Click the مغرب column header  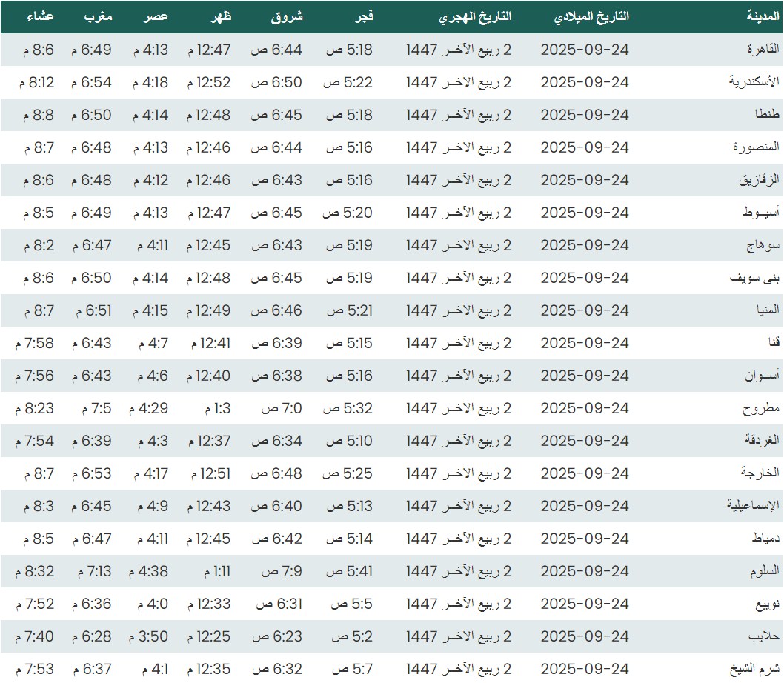(x=97, y=16)
